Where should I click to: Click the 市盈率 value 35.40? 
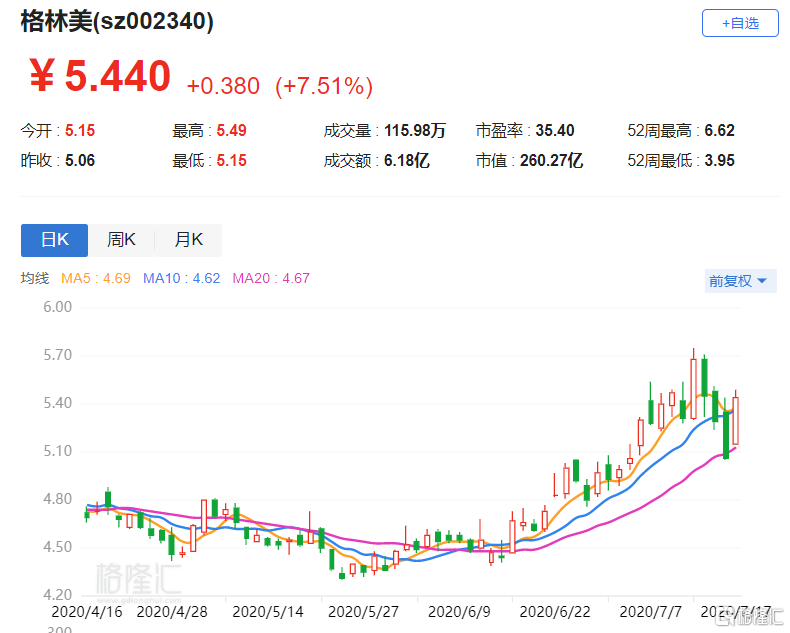[x=555, y=131]
